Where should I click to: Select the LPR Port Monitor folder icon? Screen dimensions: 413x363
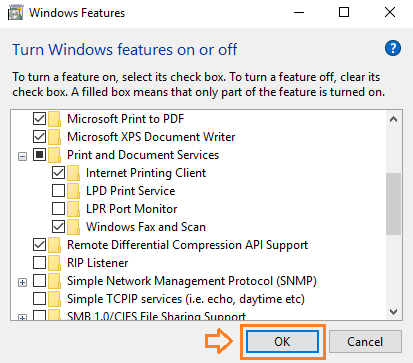pyautogui.click(x=73, y=209)
